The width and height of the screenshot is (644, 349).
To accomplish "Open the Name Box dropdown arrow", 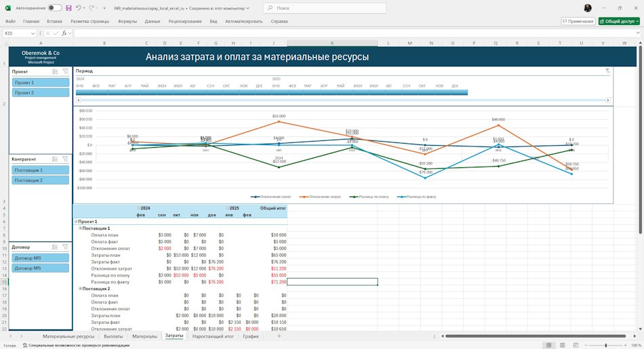I will click(33, 33).
